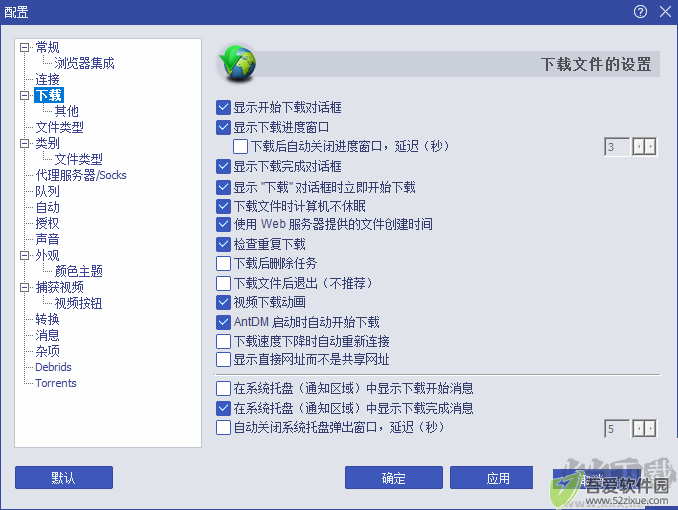Select the highlighted 下载 tree item
The image size is (678, 510).
pos(49,95)
